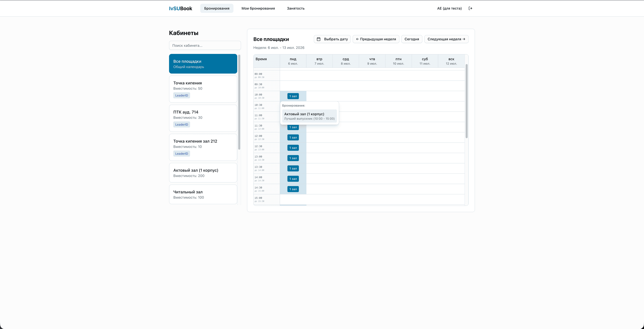Image resolution: width=644 pixels, height=329 pixels.
Task: Click the чтв 9 июл. column header
Action: [x=372, y=61]
